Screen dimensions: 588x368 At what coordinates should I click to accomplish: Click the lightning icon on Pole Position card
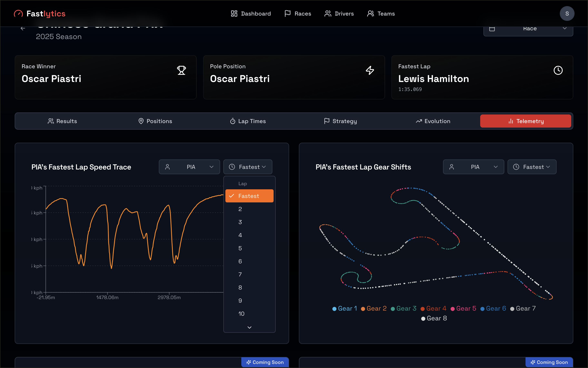click(370, 70)
